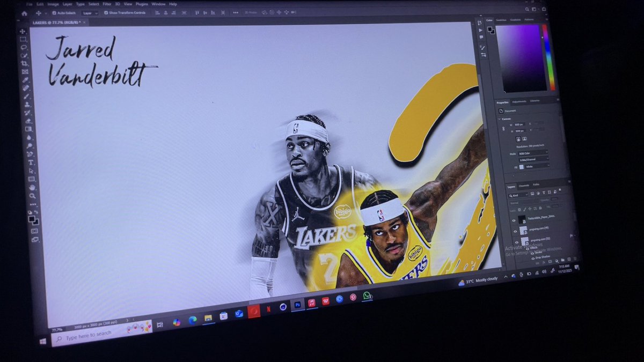Hide the pngwing.com (48) layer
The height and width of the screenshot is (362, 644).
click(515, 232)
